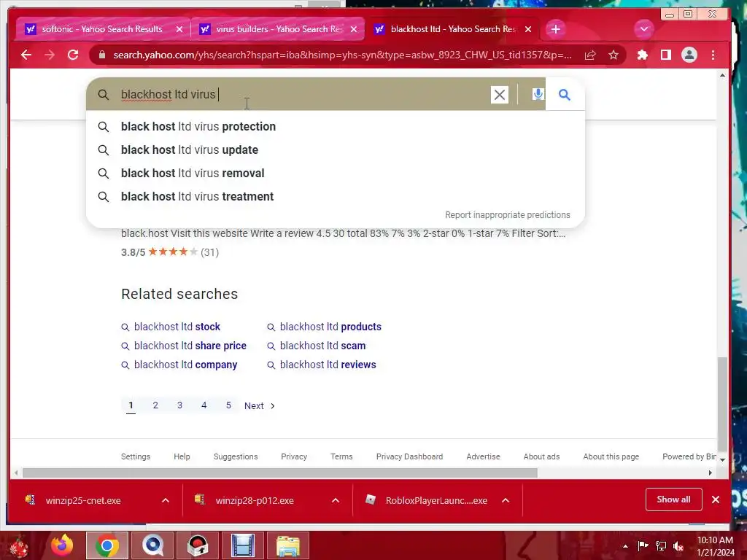Image resolution: width=747 pixels, height=560 pixels.
Task: Click the horizontal scrollbar thumb
Action: click(x=280, y=472)
